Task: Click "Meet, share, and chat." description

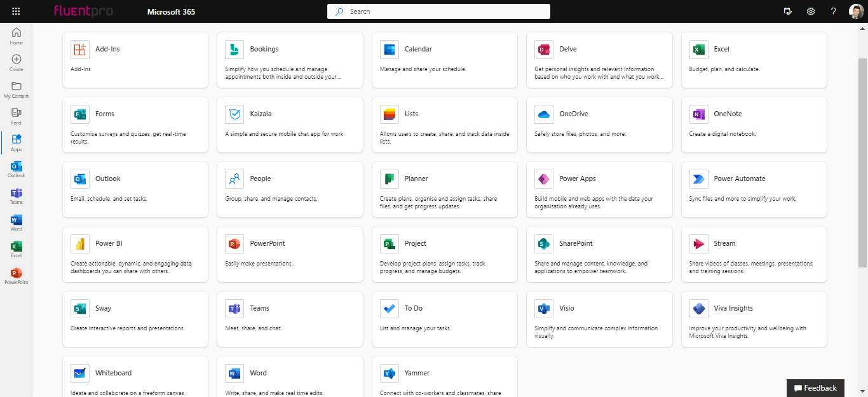Action: pos(254,328)
